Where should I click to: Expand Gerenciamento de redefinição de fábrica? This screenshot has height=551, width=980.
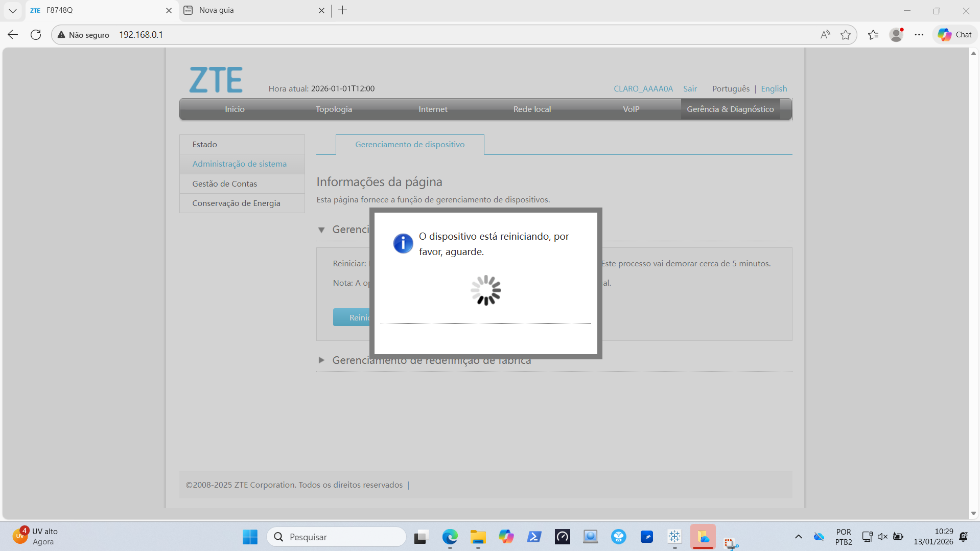click(x=322, y=360)
